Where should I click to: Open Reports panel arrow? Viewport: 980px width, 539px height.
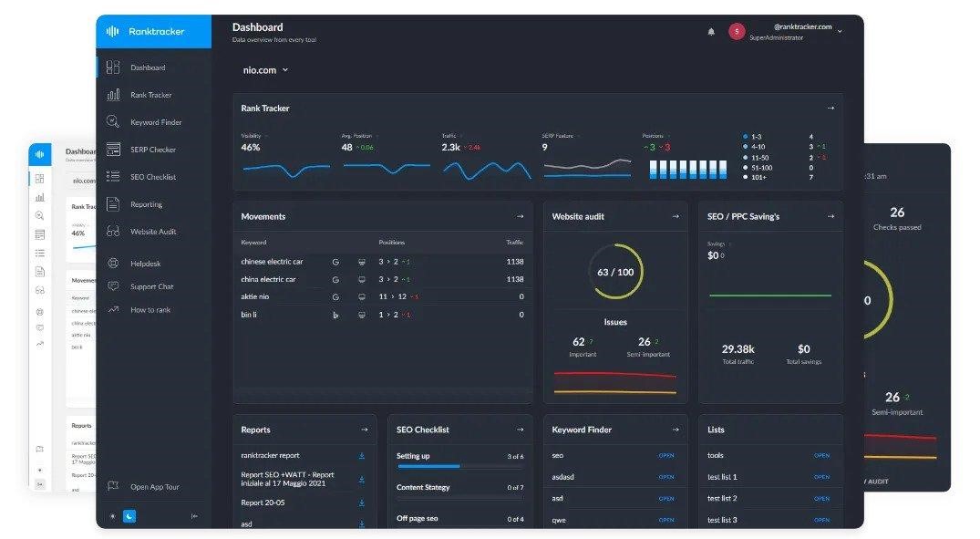365,430
